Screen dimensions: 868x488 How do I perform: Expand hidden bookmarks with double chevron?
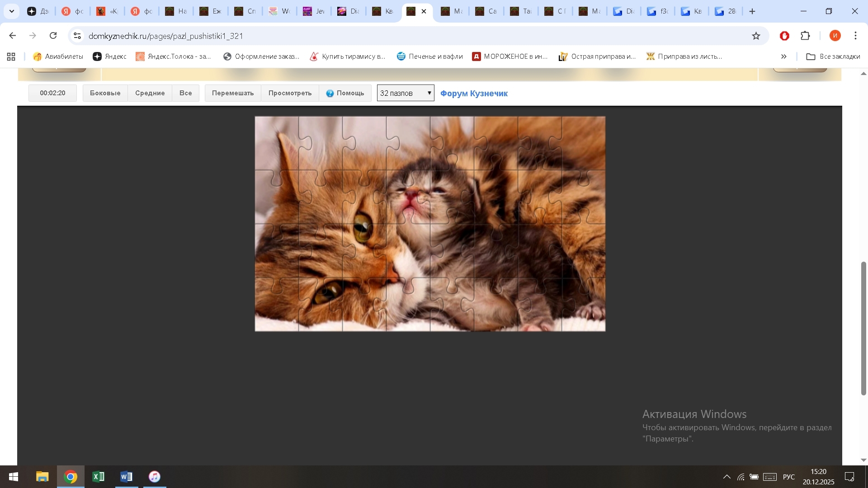(784, 56)
